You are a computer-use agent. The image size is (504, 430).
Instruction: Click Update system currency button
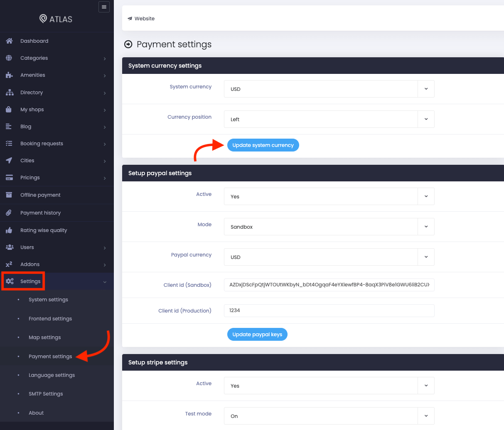pyautogui.click(x=263, y=145)
